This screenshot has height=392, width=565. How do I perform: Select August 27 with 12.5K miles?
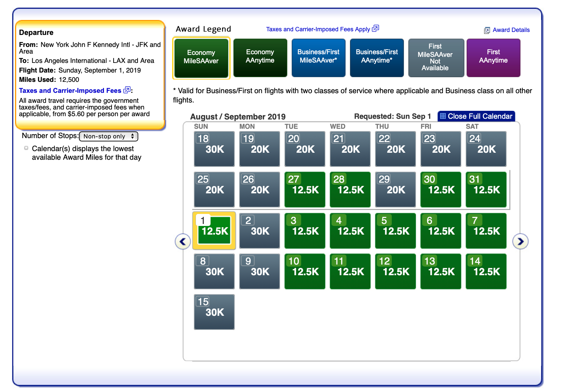(305, 189)
